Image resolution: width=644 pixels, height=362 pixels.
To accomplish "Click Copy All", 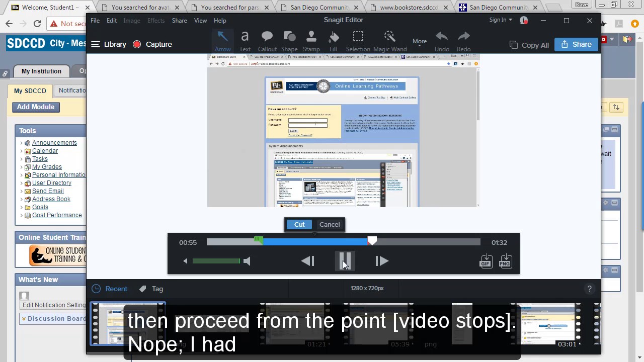I will (x=529, y=45).
